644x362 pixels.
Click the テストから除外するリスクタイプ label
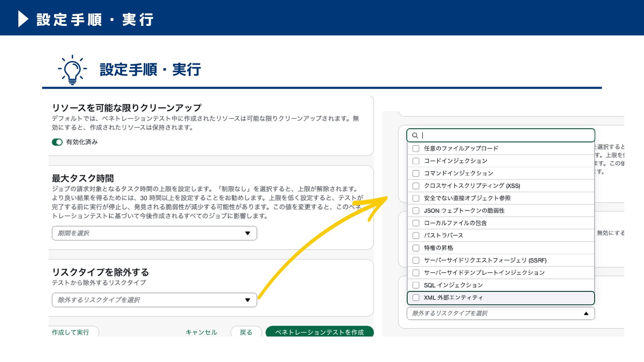[x=99, y=283]
